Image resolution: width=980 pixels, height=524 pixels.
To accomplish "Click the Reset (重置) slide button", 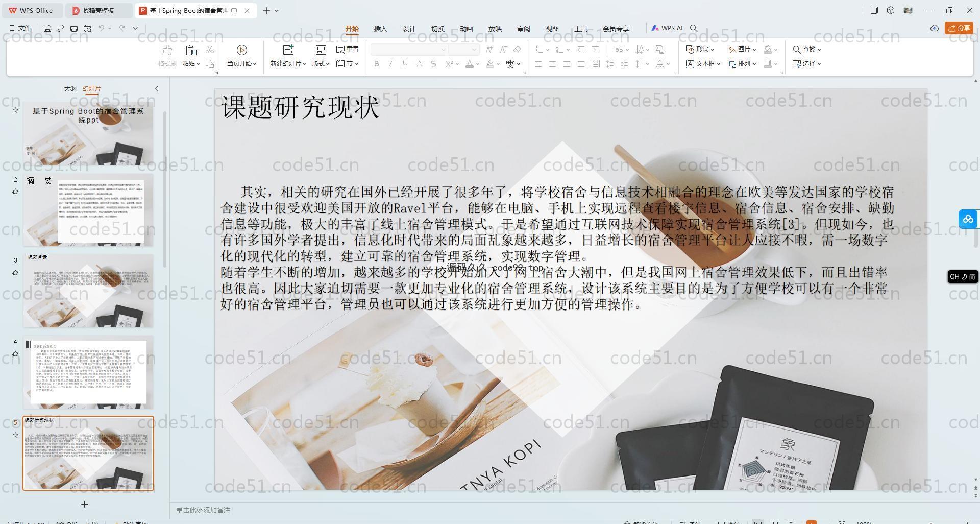I will 348,50.
